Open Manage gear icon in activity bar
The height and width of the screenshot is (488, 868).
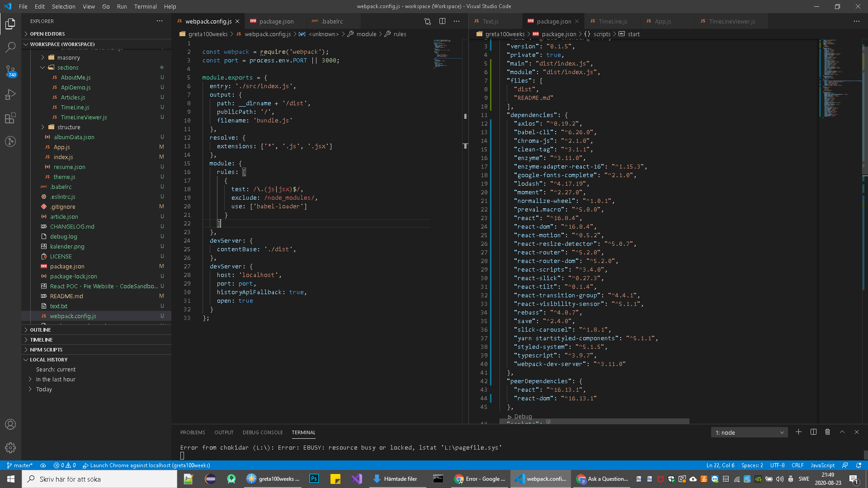coord(10,447)
